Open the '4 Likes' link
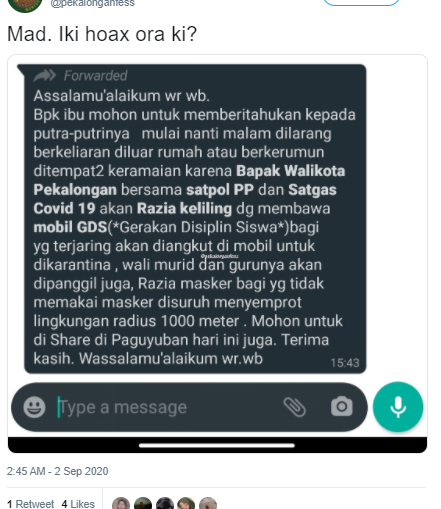The image size is (441, 509). pyautogui.click(x=78, y=504)
